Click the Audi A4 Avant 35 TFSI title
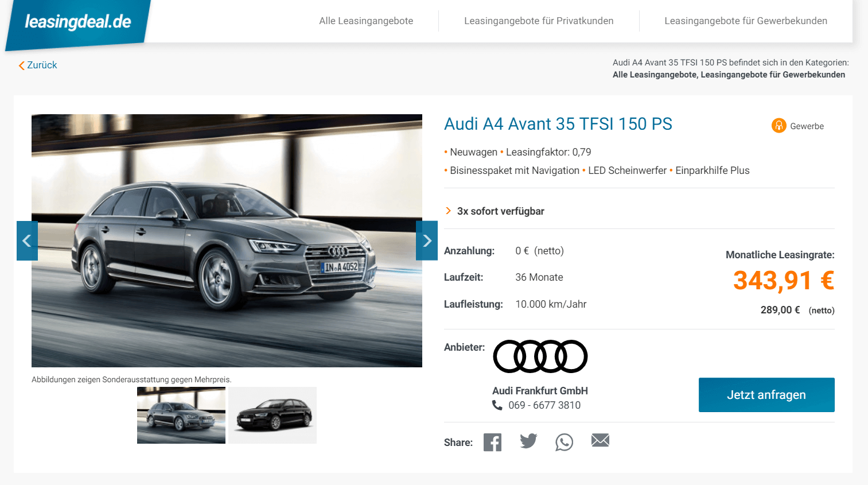Screen dimensions: 868x485 point(558,124)
